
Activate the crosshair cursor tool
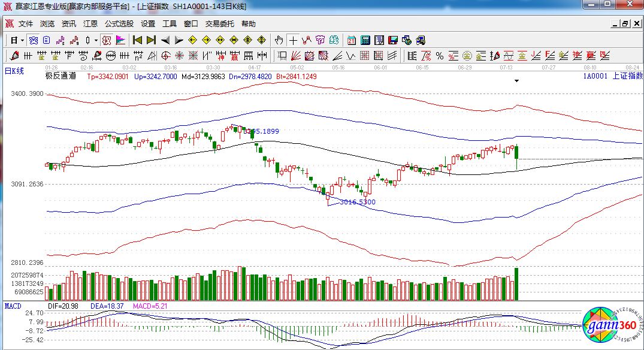[x=293, y=40]
